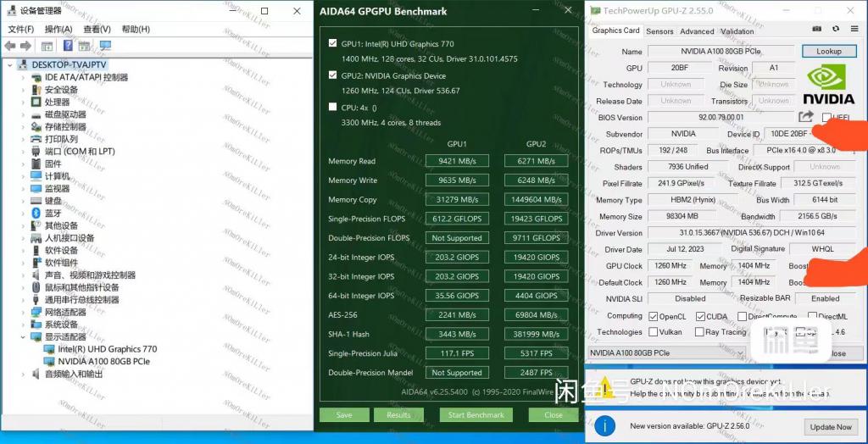Toggle the Vulkan checkbox in GPU-Z
The width and height of the screenshot is (868, 444).
point(653,332)
